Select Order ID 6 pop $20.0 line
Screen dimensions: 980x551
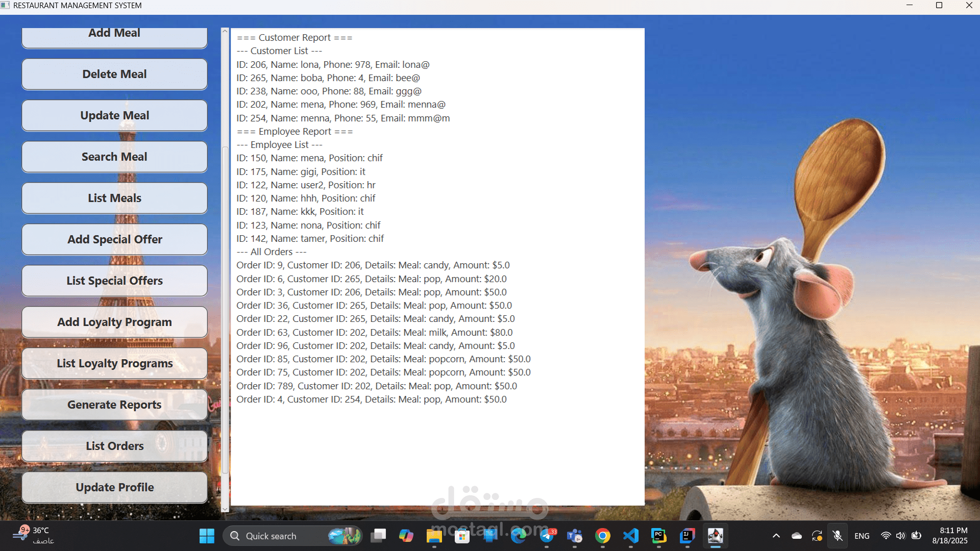pyautogui.click(x=372, y=279)
